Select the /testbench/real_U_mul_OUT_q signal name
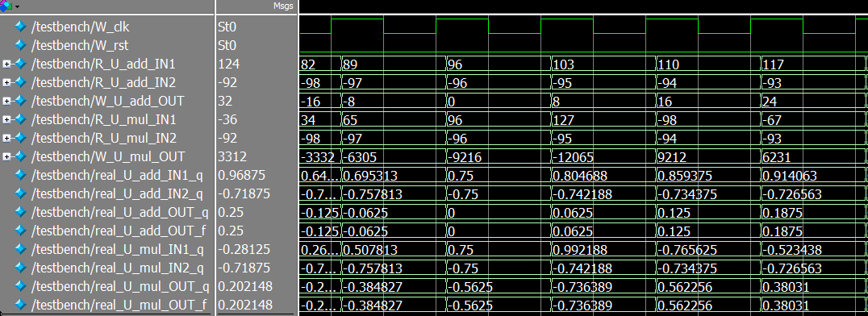This screenshot has width=868, height=316. (x=117, y=285)
